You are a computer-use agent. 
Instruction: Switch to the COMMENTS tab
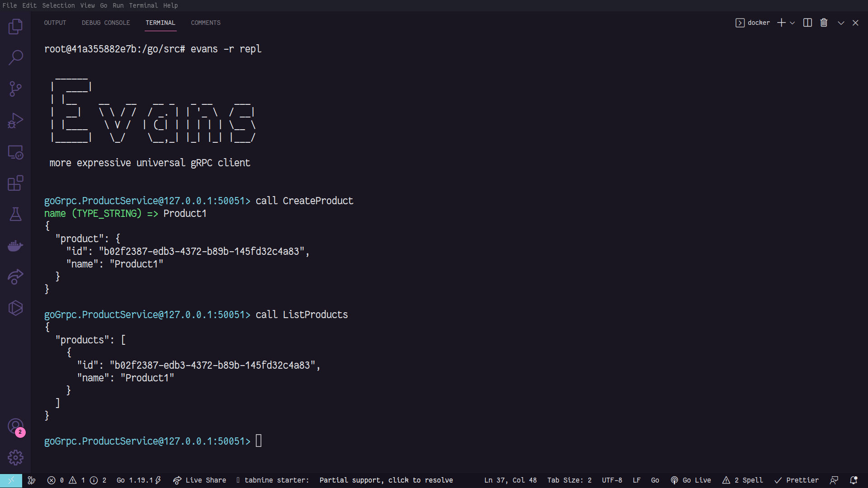[206, 23]
